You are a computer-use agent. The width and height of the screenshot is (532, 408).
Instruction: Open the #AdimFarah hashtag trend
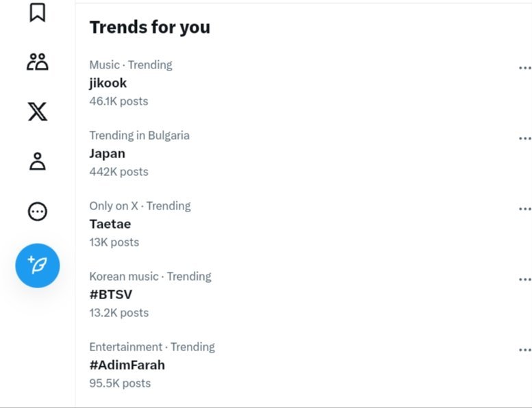pos(127,365)
